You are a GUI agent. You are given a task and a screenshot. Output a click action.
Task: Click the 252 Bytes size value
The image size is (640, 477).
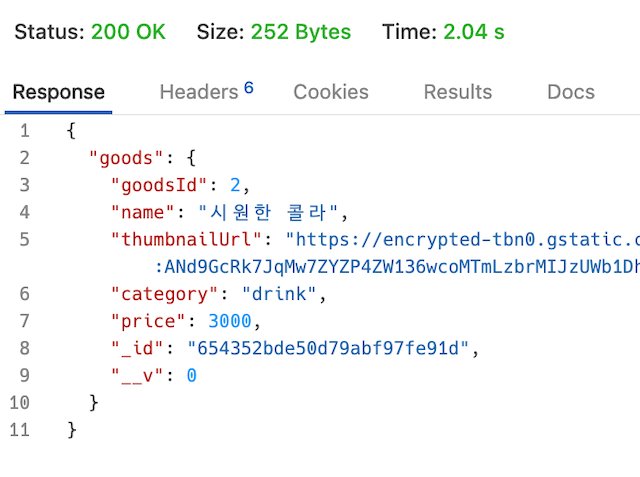coord(301,32)
